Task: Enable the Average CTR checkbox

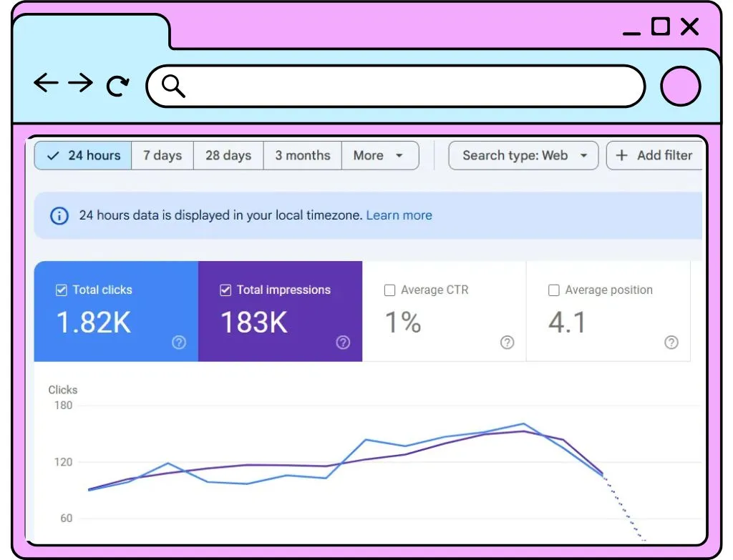Action: click(389, 290)
